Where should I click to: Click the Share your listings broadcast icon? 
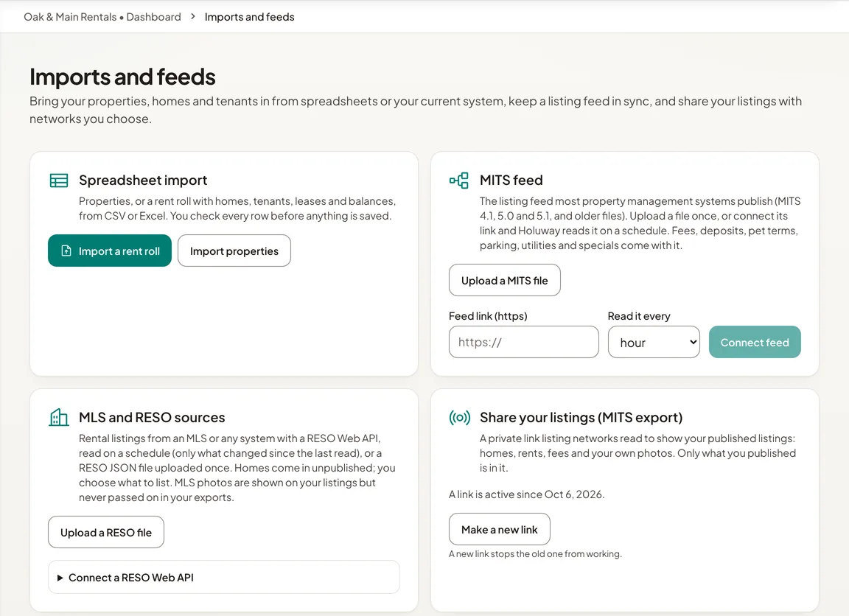(459, 417)
